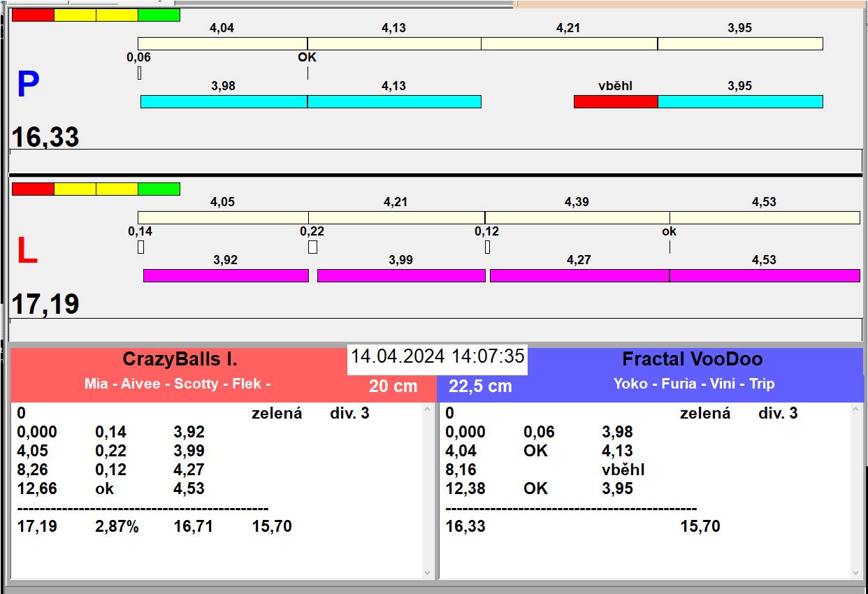Select the cyan bar labeled 3,95 in lane P

(740, 101)
